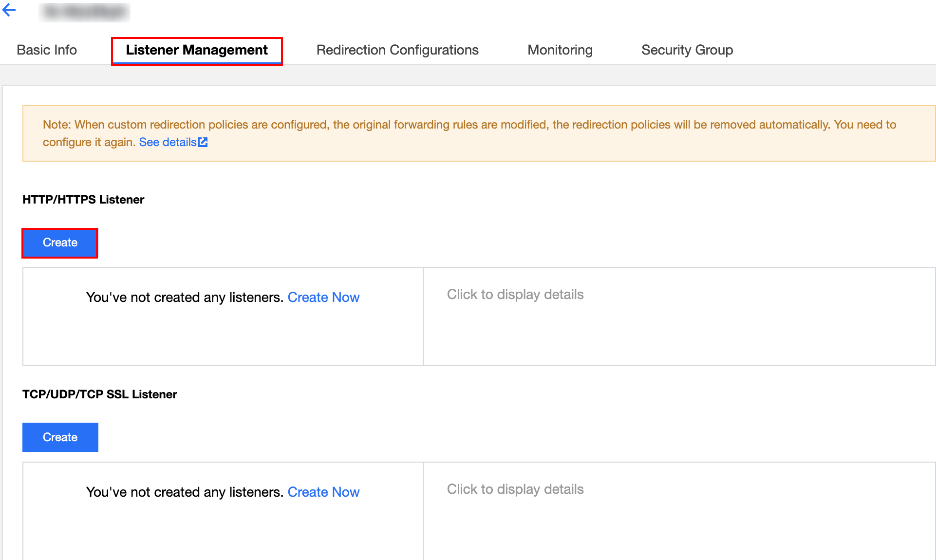The image size is (936, 560).
Task: Click Create Now in TCP/UDP listener panel
Action: (x=323, y=492)
